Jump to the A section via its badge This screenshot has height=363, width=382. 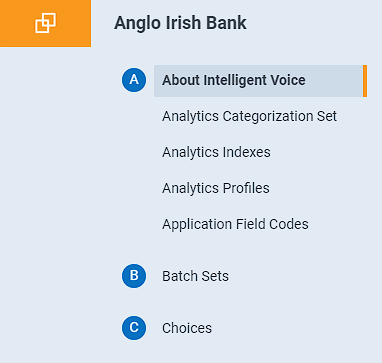[134, 80]
